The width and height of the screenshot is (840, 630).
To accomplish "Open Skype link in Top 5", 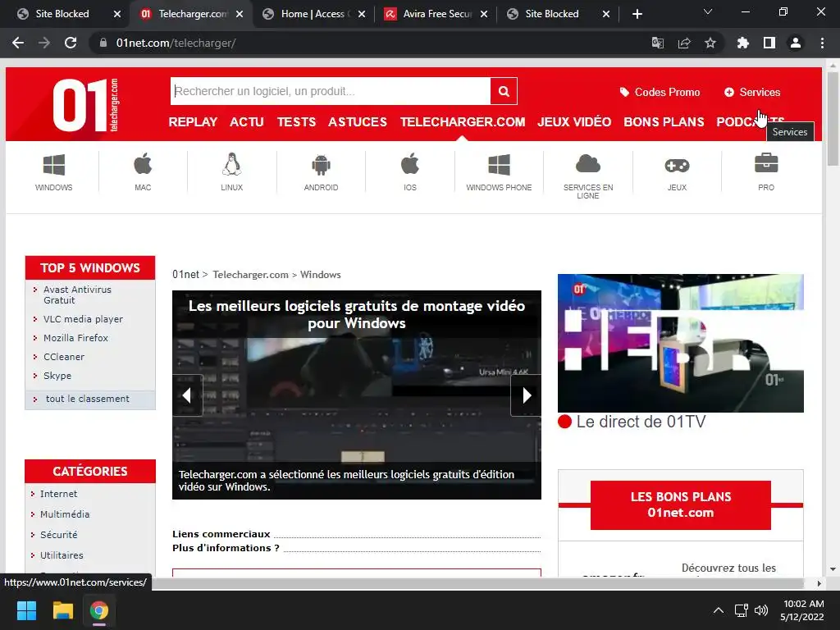I will tap(57, 376).
